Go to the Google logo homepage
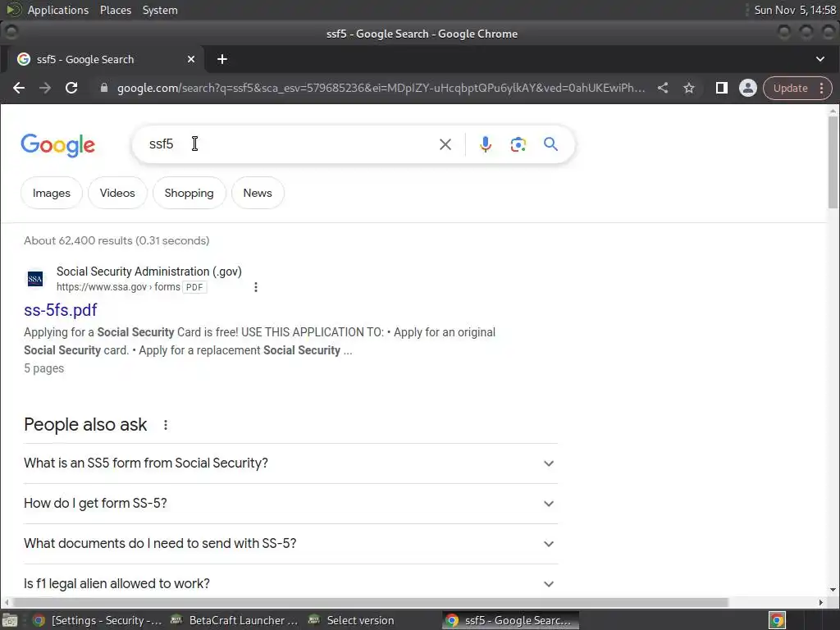Viewport: 840px width, 630px height. 58,145
